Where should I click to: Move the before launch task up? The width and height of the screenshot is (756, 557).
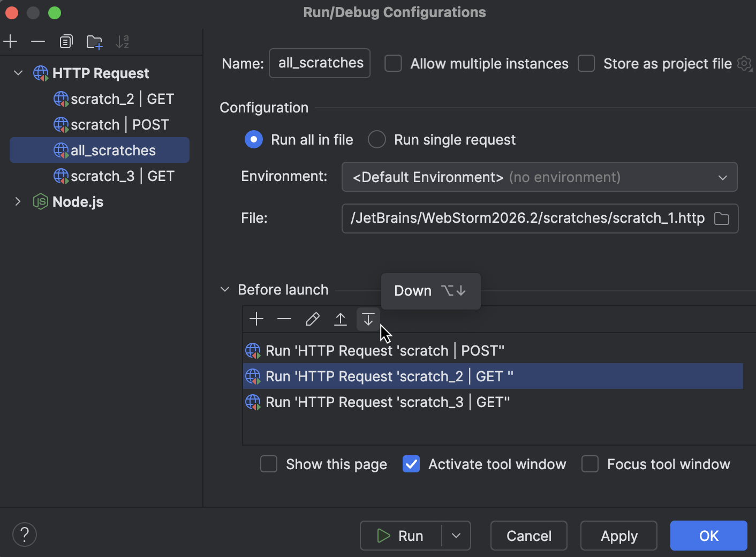pyautogui.click(x=341, y=319)
